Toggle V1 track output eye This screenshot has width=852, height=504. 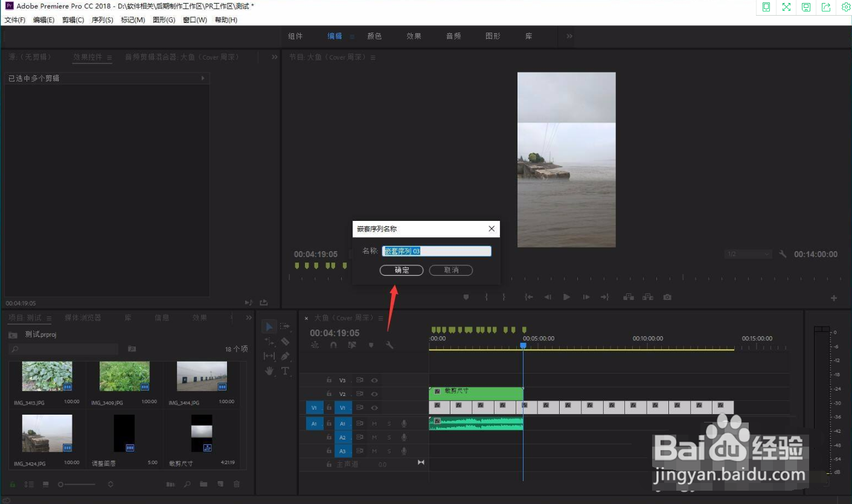(374, 408)
